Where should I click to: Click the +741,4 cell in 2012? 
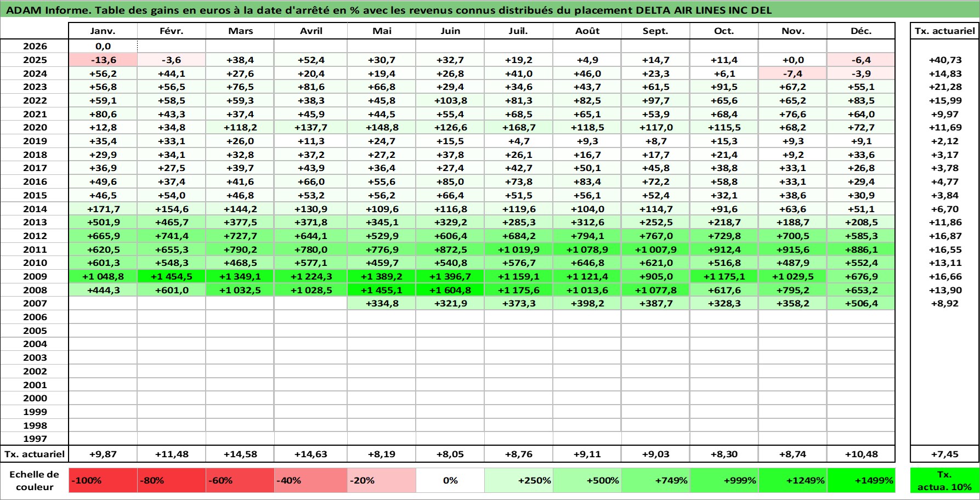(x=172, y=236)
